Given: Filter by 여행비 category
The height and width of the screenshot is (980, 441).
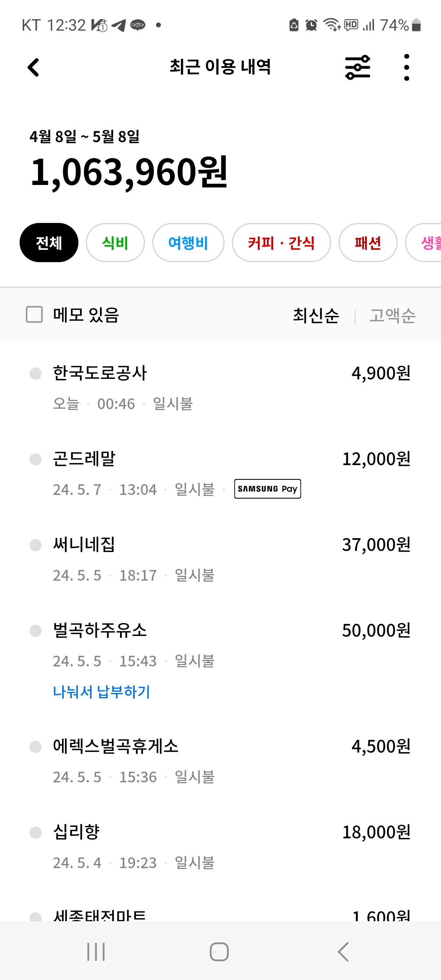Looking at the screenshot, I should [x=188, y=243].
